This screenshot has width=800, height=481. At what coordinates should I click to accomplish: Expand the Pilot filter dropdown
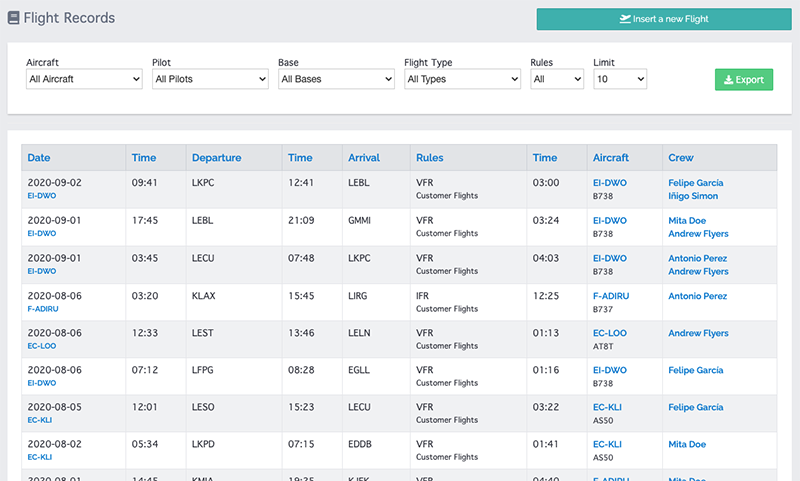[210, 79]
